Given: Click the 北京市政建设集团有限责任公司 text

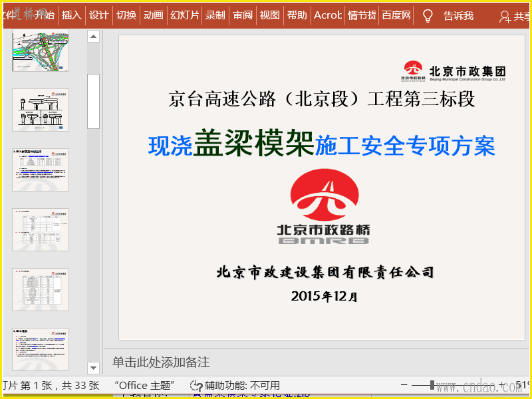Looking at the screenshot, I should [325, 273].
